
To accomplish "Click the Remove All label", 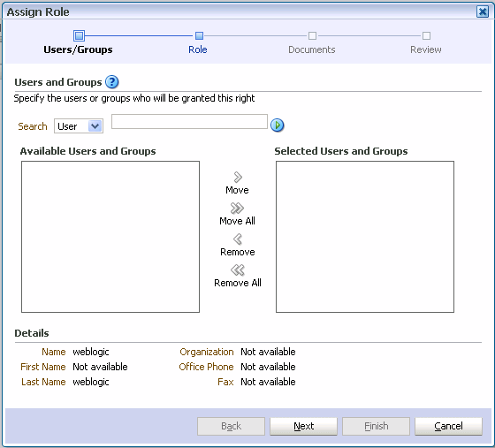I will point(238,283).
